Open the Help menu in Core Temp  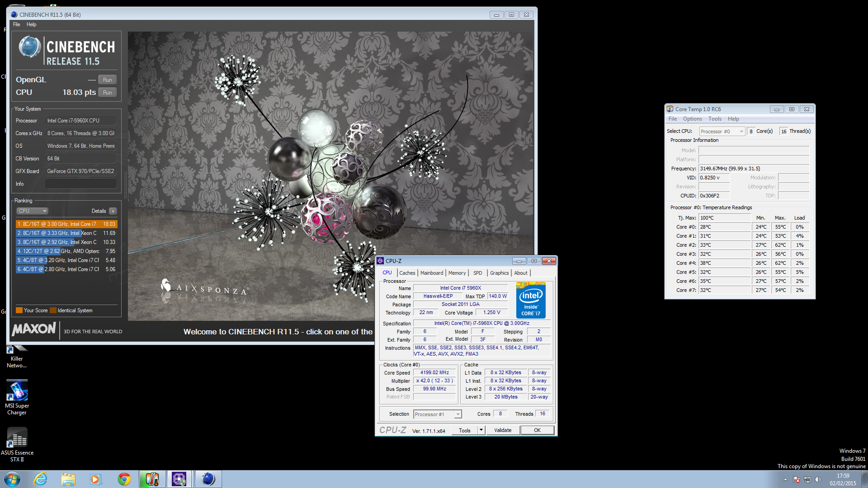[x=733, y=119]
